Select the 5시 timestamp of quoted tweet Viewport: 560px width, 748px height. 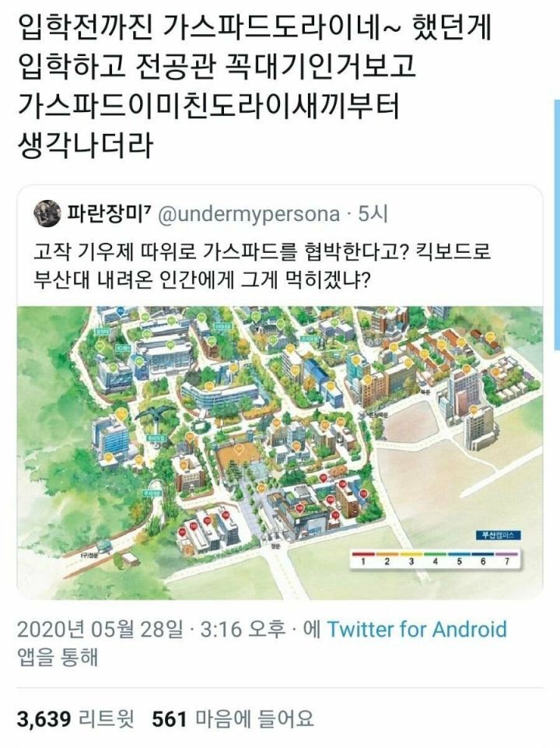point(373,214)
